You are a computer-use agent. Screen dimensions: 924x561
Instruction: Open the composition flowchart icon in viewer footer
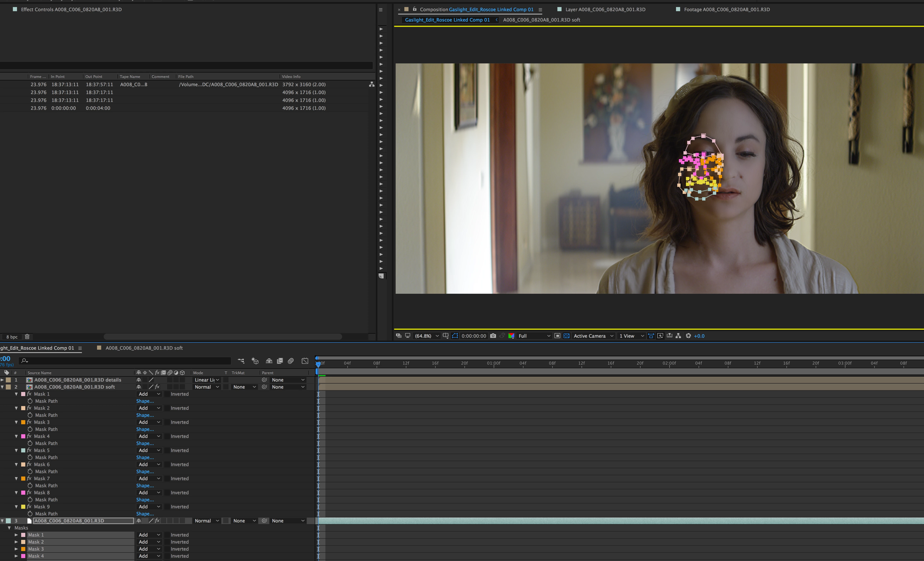click(678, 336)
